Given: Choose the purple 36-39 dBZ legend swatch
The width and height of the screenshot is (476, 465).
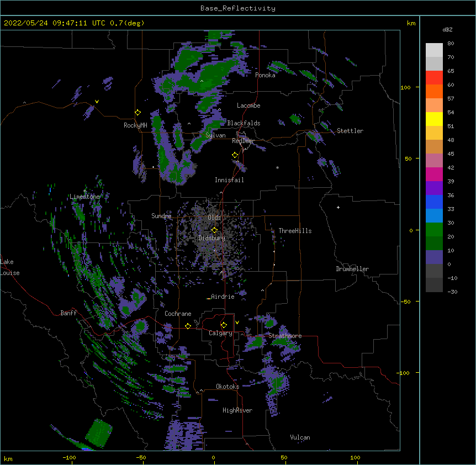Looking at the screenshot, I should click(434, 188).
